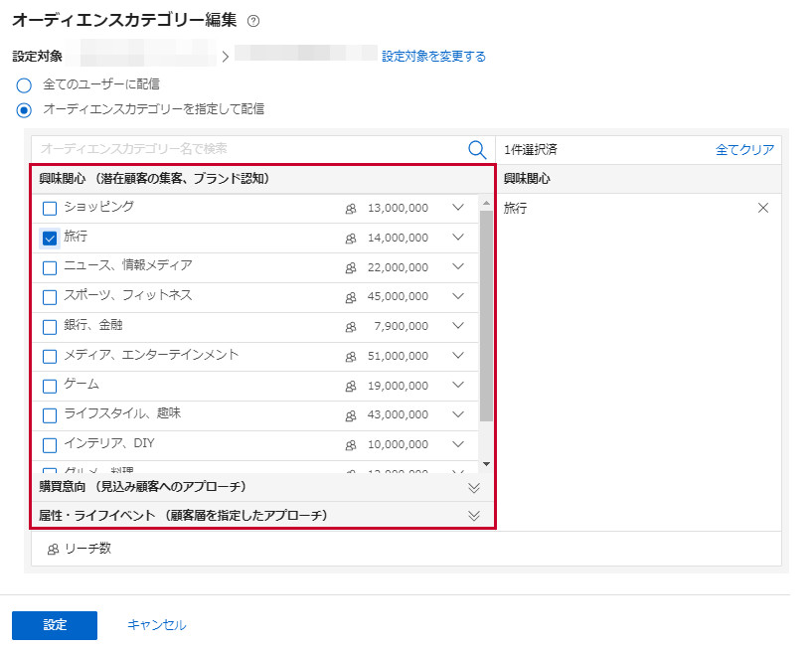Viewport: 812px width, 649px height.
Task: Click the audience icon in the 銀行、金融 row
Action: 350,327
